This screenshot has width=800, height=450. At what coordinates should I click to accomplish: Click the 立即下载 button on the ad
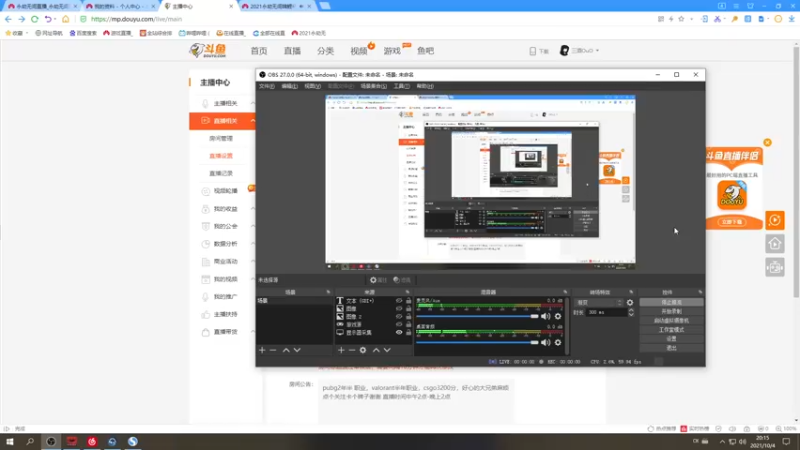coord(732,222)
